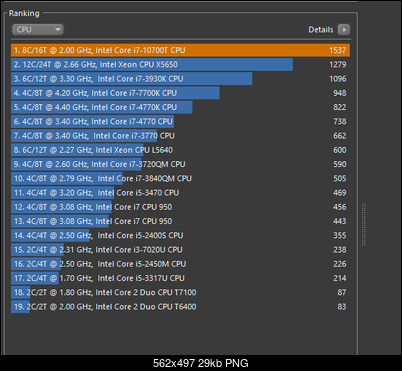Click the score value 469
The height and width of the screenshot is (371, 402).
[x=340, y=193]
